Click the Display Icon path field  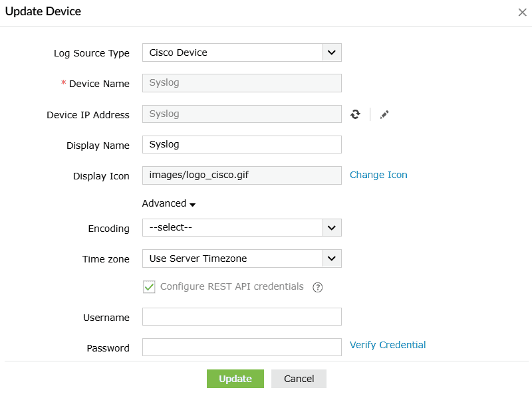tap(241, 175)
